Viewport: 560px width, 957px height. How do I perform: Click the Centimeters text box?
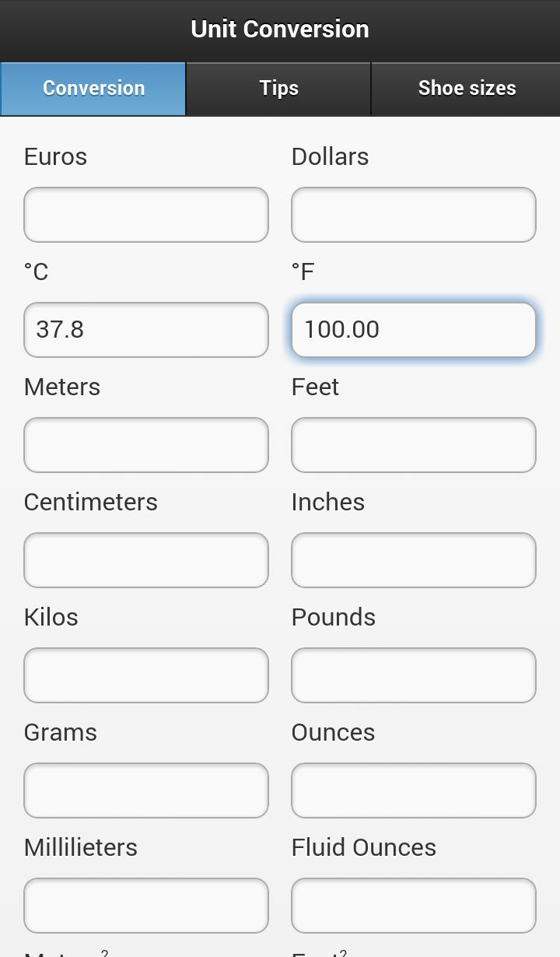pos(146,560)
